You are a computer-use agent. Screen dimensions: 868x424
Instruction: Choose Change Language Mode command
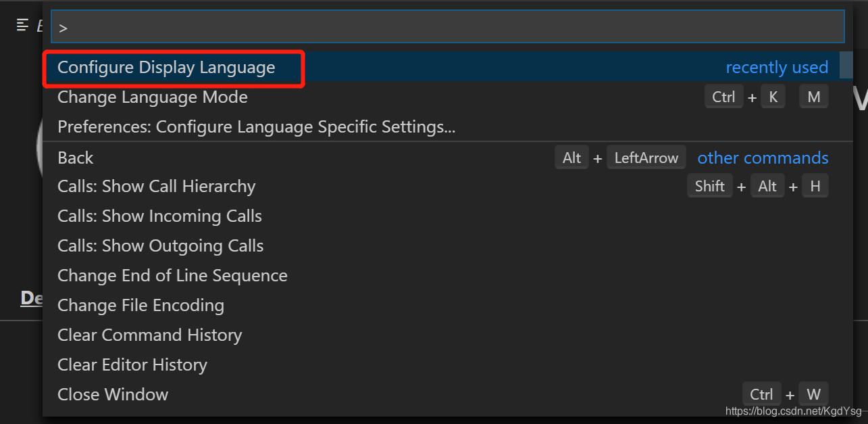tap(153, 97)
